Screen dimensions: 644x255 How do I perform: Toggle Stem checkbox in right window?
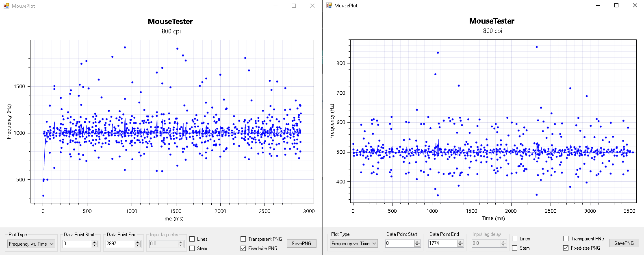515,248
